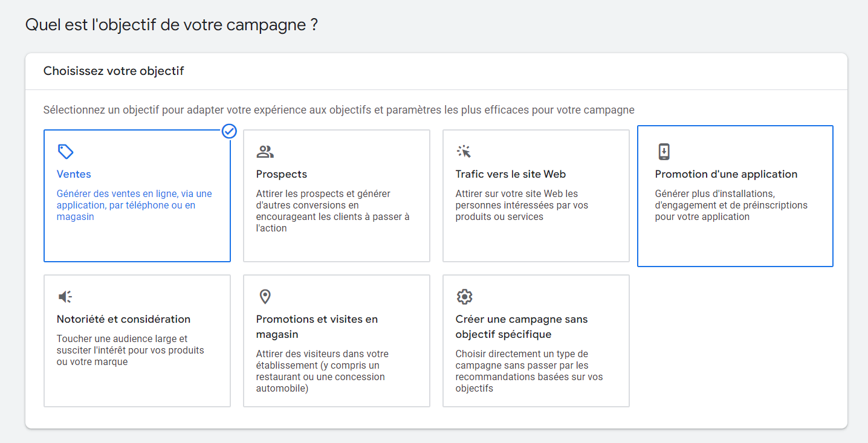Select the Ventes objective title
This screenshot has width=868, height=443.
tap(74, 174)
